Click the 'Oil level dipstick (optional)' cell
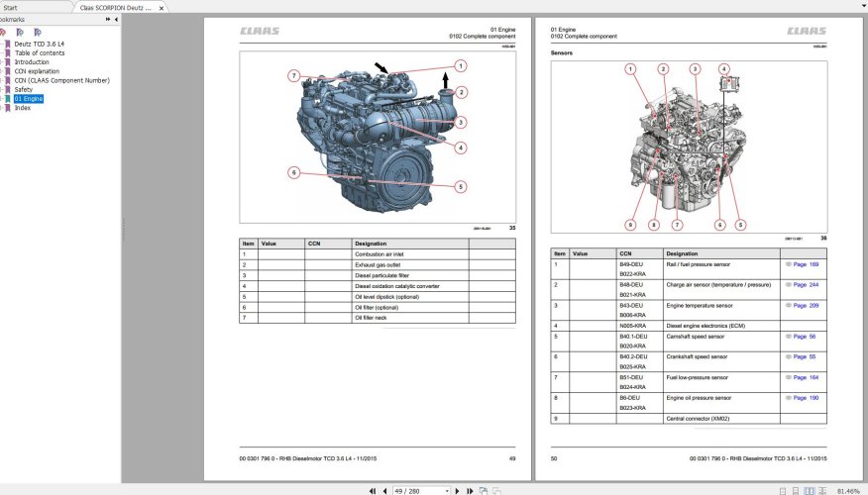Image resolution: width=868 pixels, height=495 pixels. 410,297
